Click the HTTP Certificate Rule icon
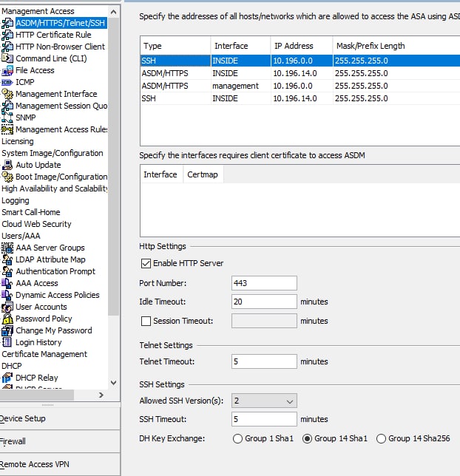The image size is (460, 476). coord(7,35)
